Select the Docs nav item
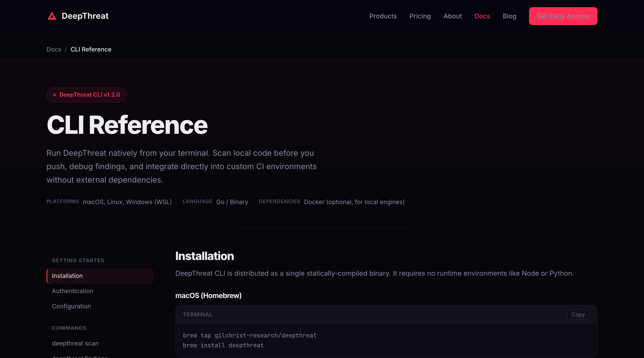This screenshot has width=644, height=358. click(x=482, y=16)
